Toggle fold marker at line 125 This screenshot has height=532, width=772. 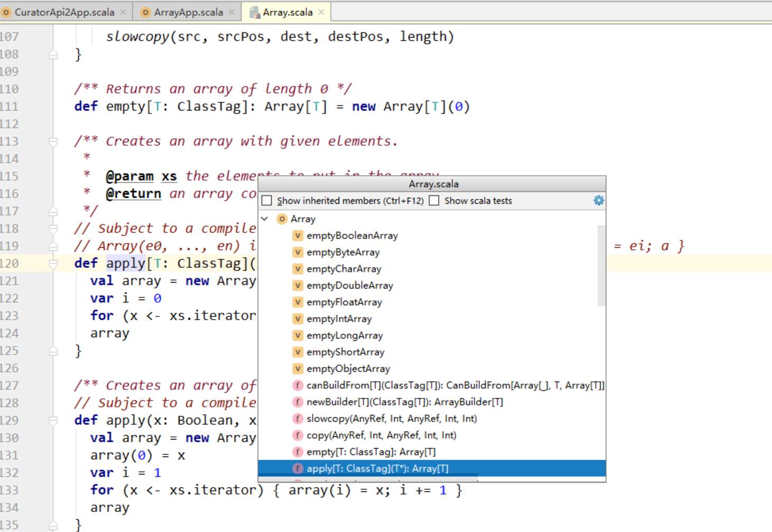53,351
